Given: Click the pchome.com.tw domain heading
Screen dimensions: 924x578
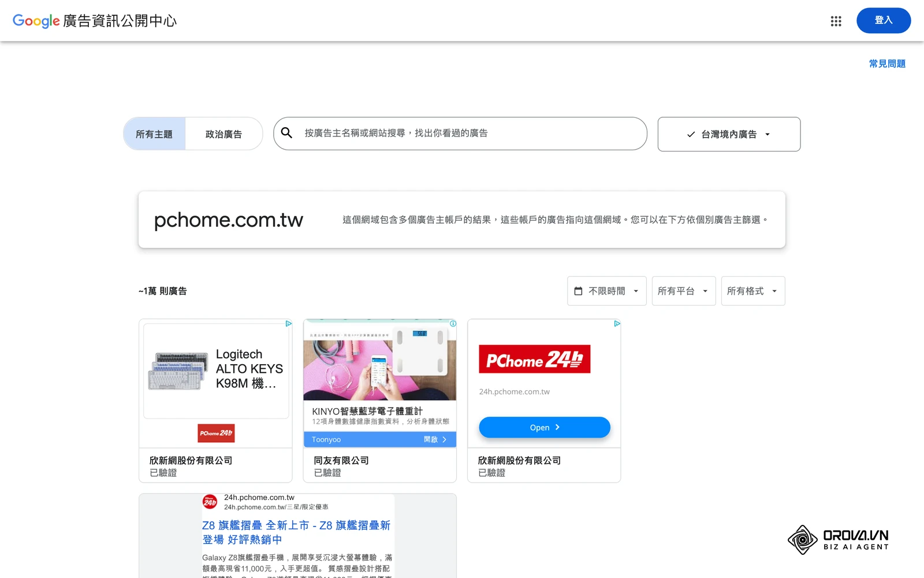Looking at the screenshot, I should (x=229, y=220).
